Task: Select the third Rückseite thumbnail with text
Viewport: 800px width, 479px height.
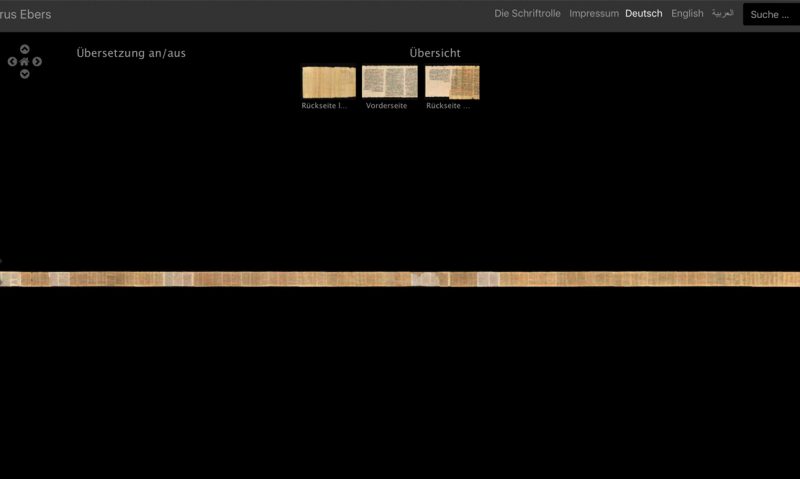Action: (x=452, y=82)
